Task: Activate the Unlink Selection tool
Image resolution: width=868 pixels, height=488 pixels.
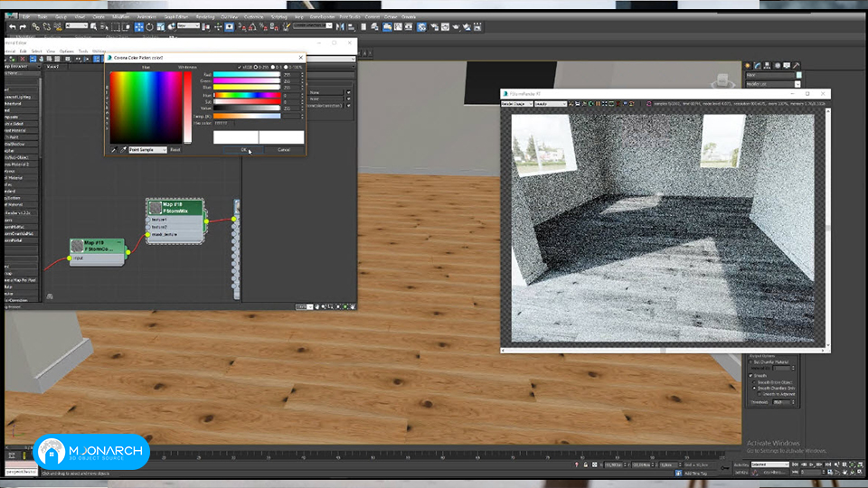Action: [x=46, y=26]
